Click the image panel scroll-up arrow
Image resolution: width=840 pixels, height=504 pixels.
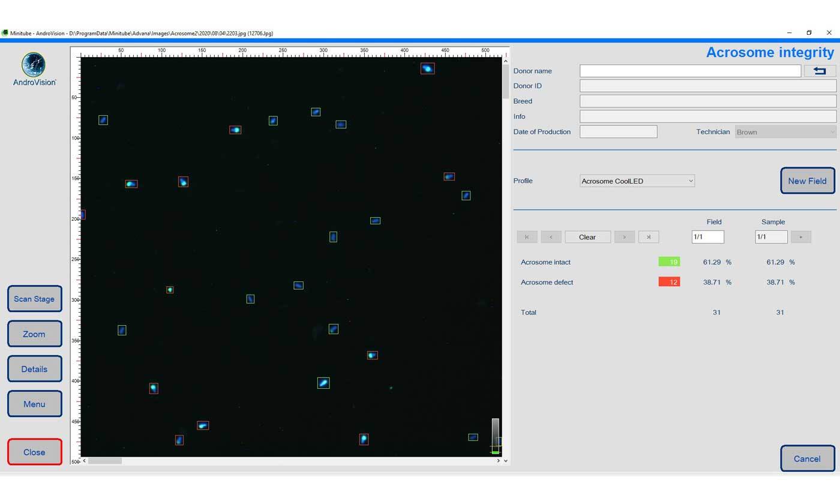[x=506, y=61]
